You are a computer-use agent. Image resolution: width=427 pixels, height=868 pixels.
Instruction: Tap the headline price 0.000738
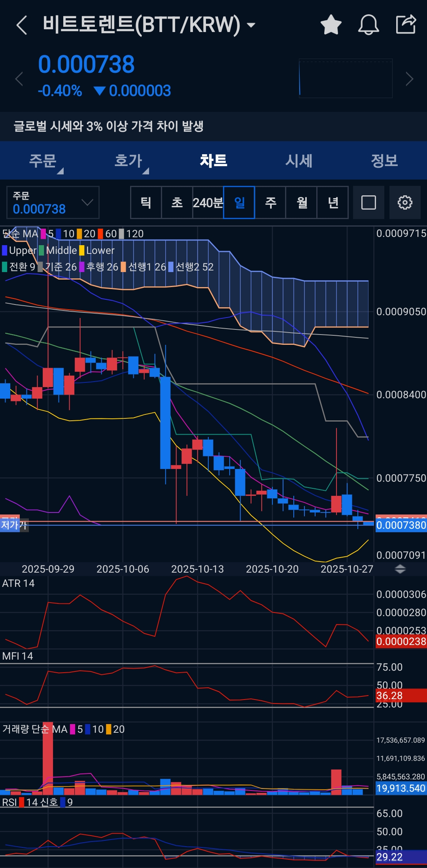(86, 64)
